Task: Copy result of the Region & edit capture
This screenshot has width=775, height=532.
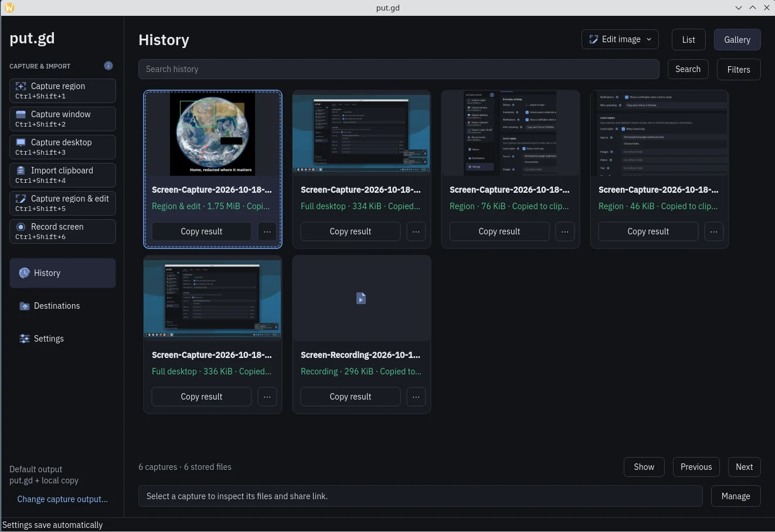Action: (202, 231)
